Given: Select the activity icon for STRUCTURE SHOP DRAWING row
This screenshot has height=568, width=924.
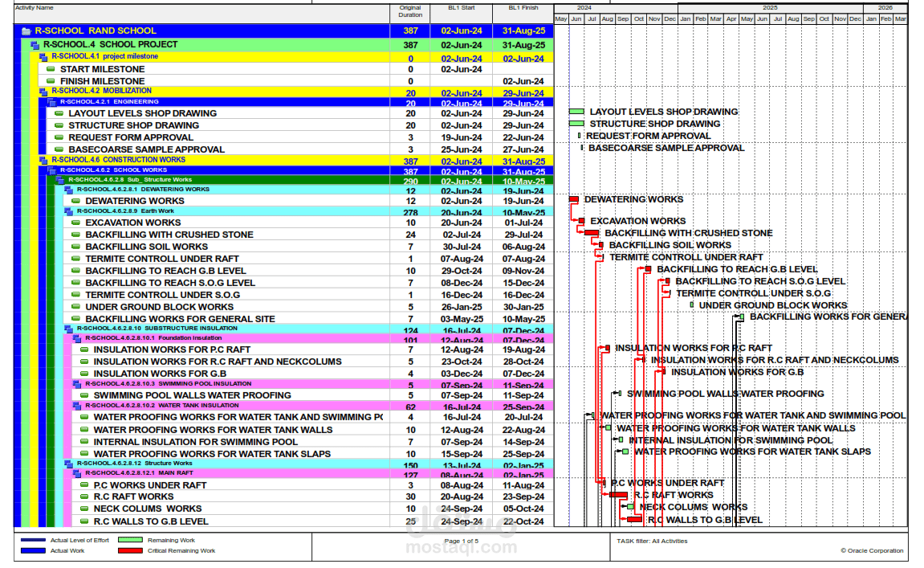Looking at the screenshot, I should point(59,125).
